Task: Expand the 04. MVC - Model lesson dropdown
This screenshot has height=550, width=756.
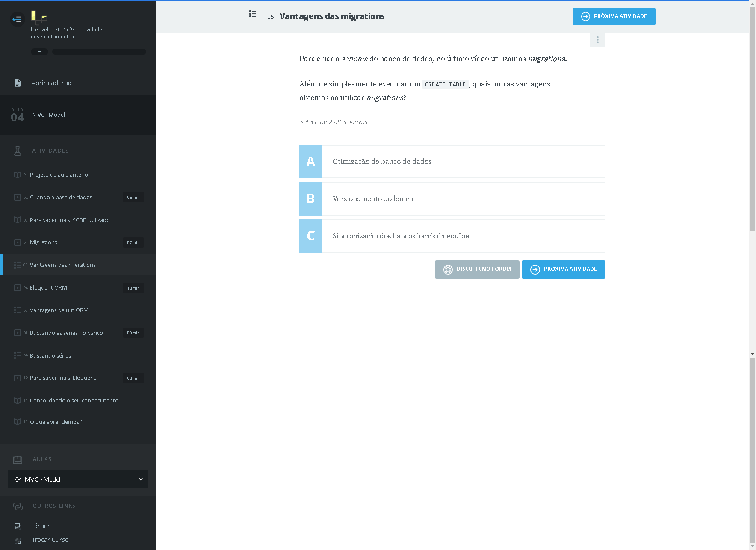Action: click(78, 479)
